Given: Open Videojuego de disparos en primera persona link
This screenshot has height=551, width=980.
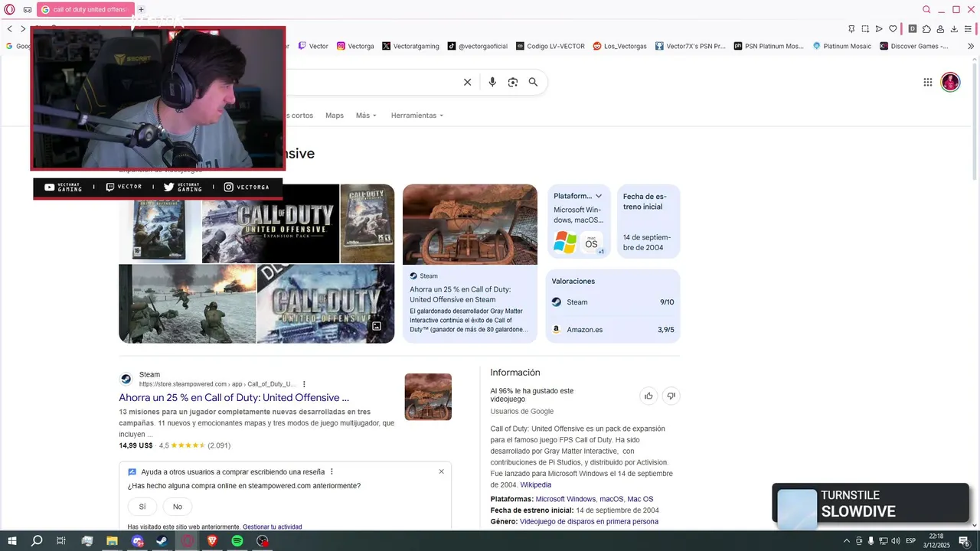Looking at the screenshot, I should (x=589, y=522).
